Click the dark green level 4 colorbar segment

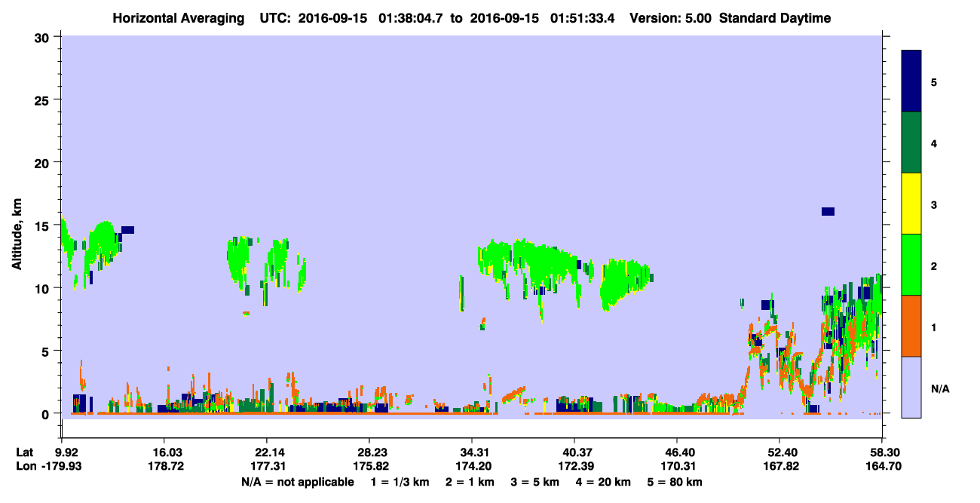911,143
